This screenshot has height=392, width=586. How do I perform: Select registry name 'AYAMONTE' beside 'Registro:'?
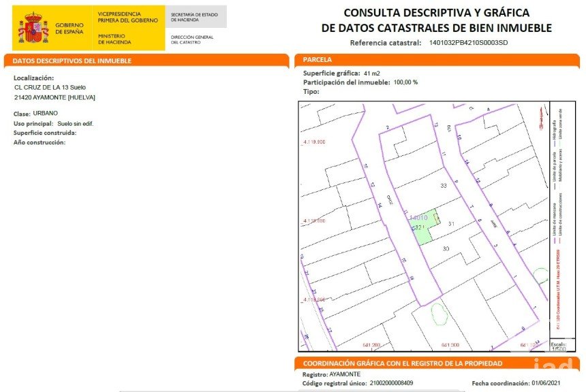tap(345, 374)
